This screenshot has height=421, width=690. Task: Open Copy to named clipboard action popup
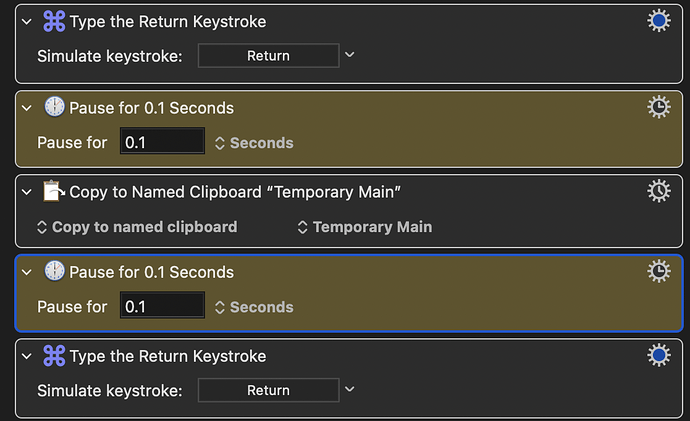coord(137,227)
